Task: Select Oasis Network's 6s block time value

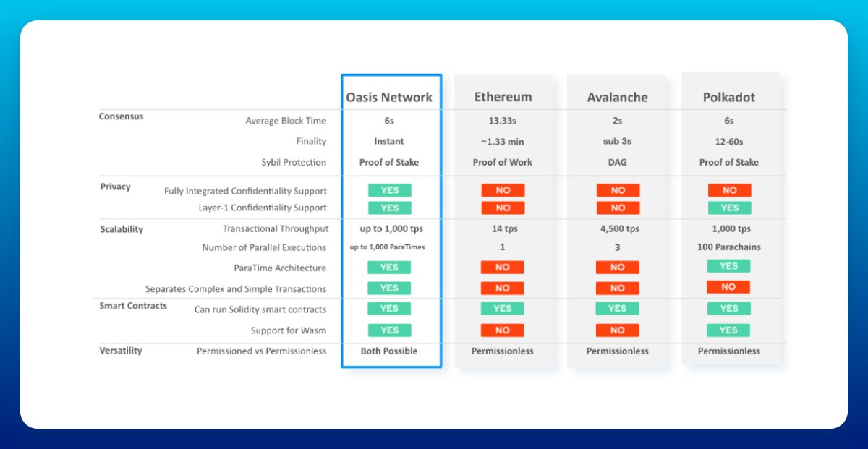Action: [x=389, y=121]
